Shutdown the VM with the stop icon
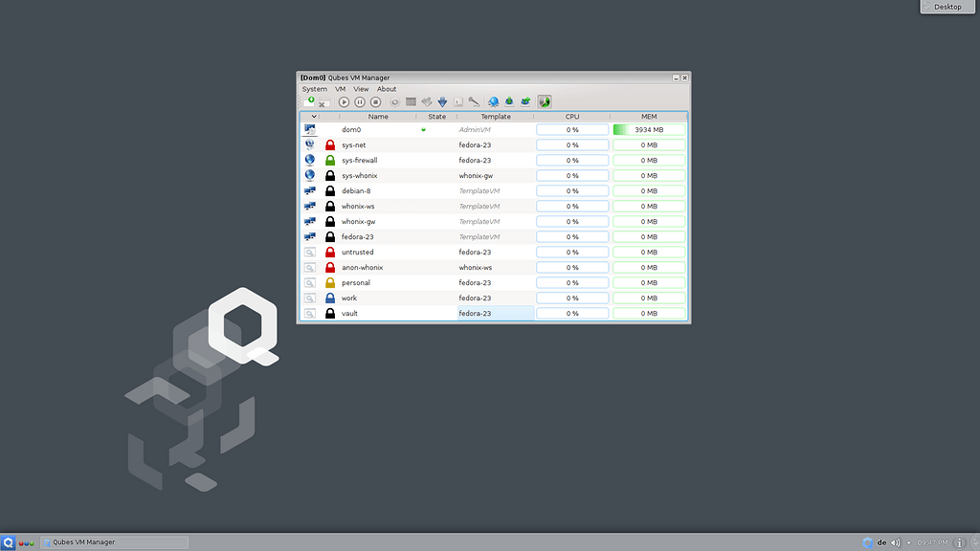This screenshot has width=980, height=551. [x=374, y=101]
